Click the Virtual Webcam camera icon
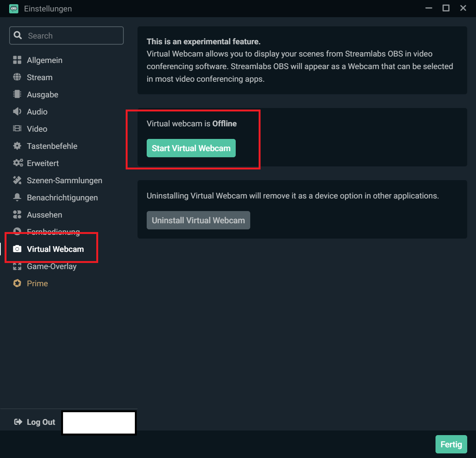This screenshot has height=458, width=476. [x=17, y=249]
